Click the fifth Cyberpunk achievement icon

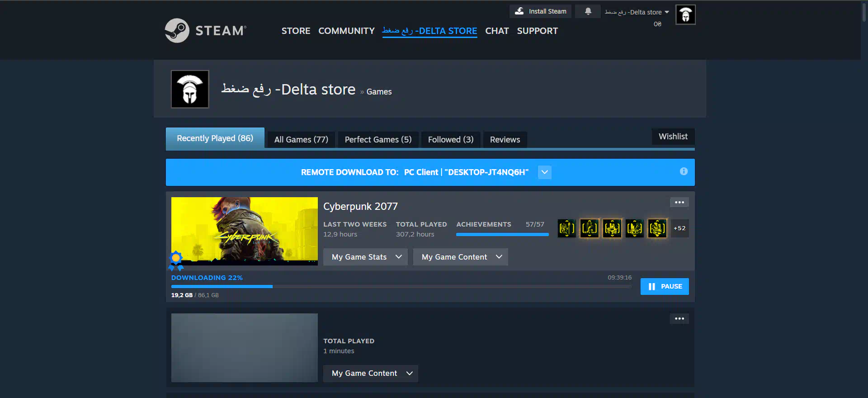657,228
